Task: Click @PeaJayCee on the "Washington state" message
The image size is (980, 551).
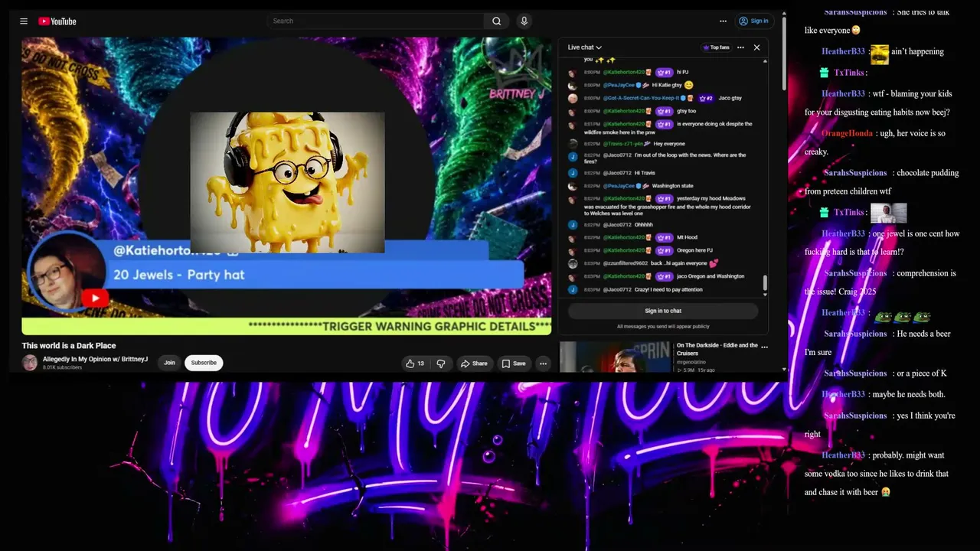Action: pyautogui.click(x=619, y=186)
